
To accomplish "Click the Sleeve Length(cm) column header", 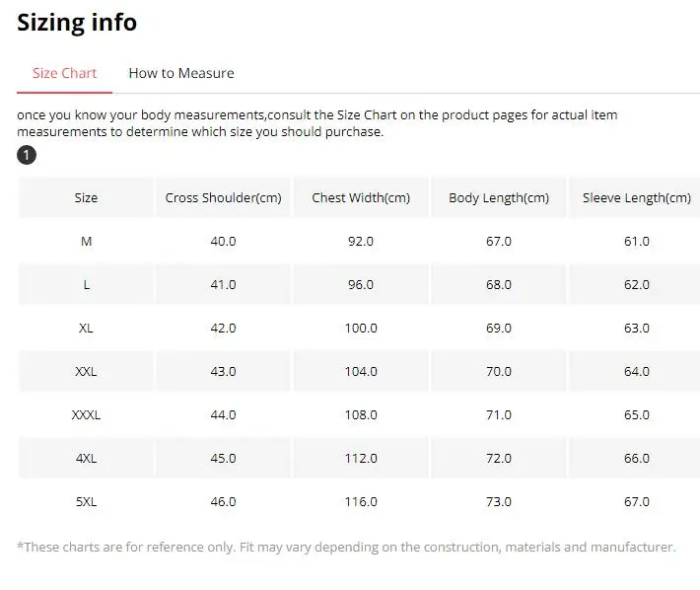I will 636,197.
